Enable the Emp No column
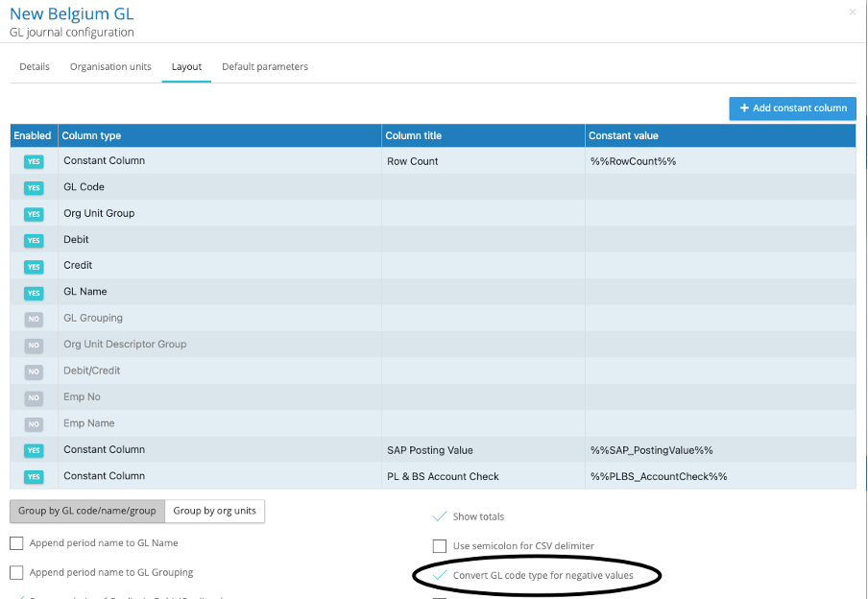 coord(34,396)
